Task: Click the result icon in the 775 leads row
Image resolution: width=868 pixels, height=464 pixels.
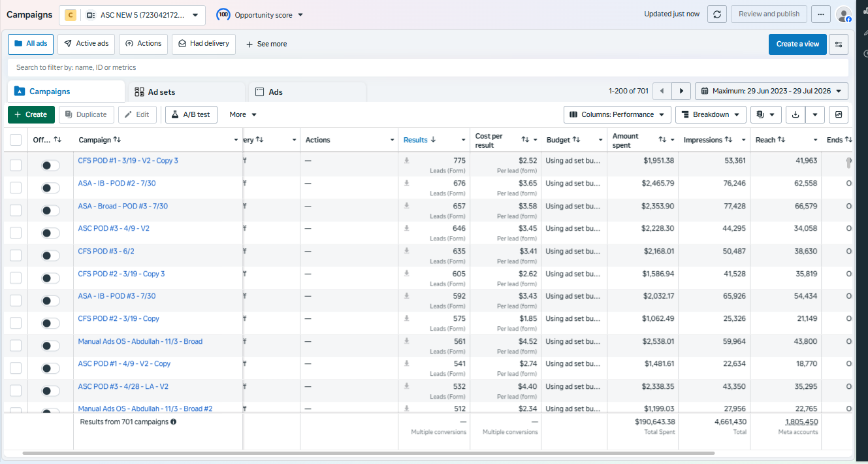Action: [x=406, y=161]
